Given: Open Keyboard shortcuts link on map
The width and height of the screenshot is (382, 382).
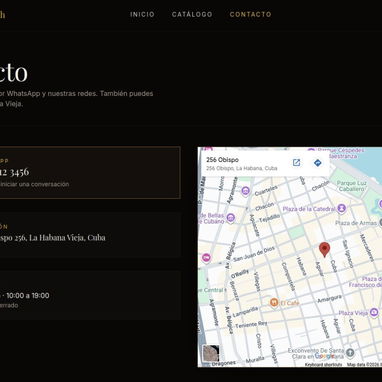Looking at the screenshot, I should pos(323,365).
